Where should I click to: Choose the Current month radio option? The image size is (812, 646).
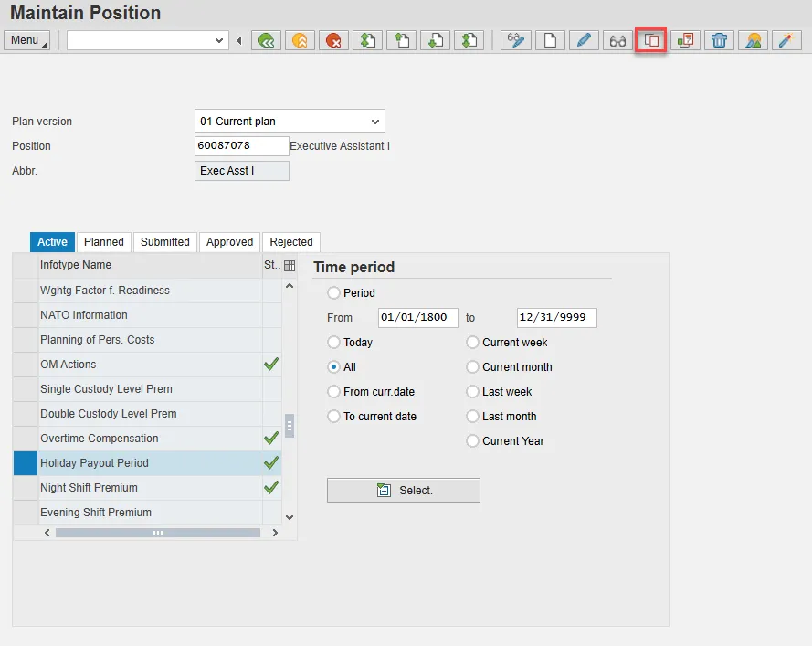coord(473,367)
